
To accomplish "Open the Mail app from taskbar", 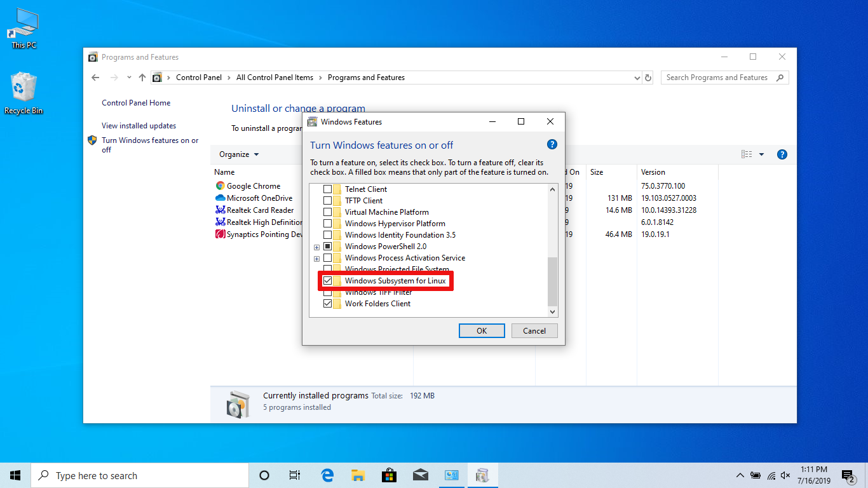I will coord(420,475).
